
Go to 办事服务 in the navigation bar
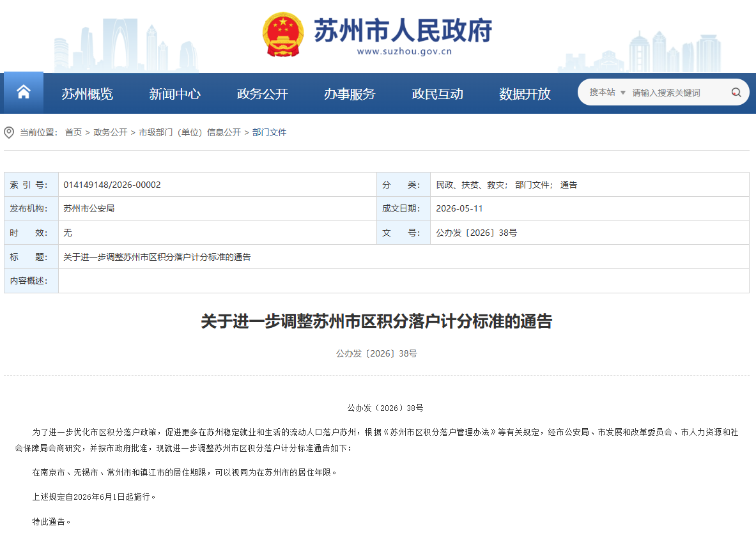(350, 93)
